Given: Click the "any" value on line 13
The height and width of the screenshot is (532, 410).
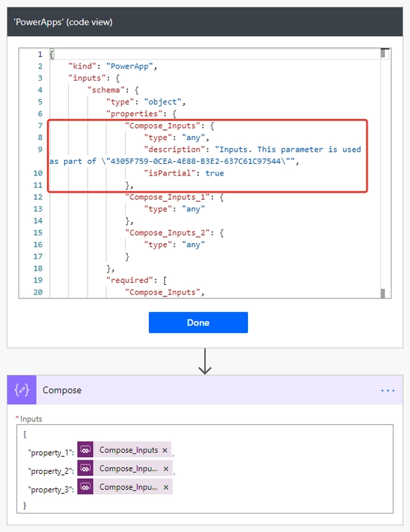Looking at the screenshot, I should (193, 209).
